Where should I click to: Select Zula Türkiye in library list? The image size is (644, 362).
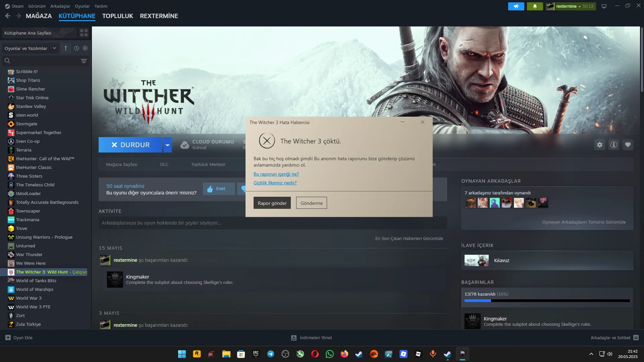point(28,324)
